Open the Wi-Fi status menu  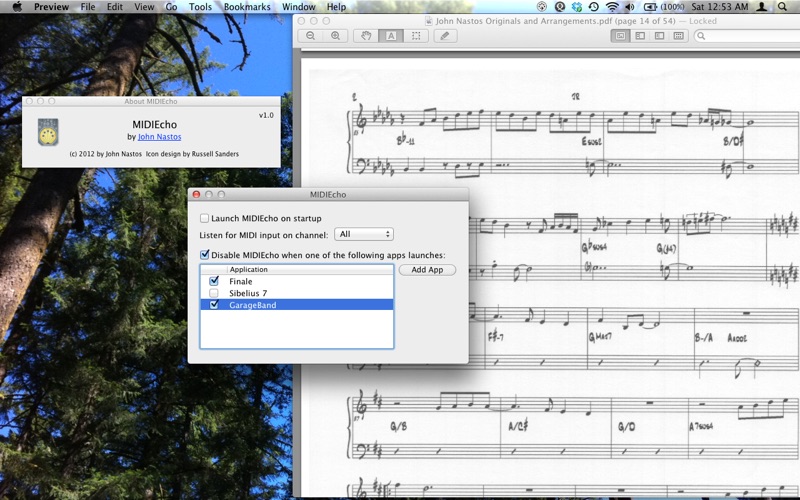tap(612, 7)
